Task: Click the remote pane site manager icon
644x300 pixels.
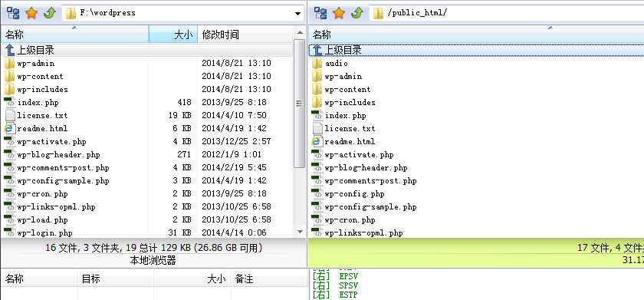Action: point(320,13)
